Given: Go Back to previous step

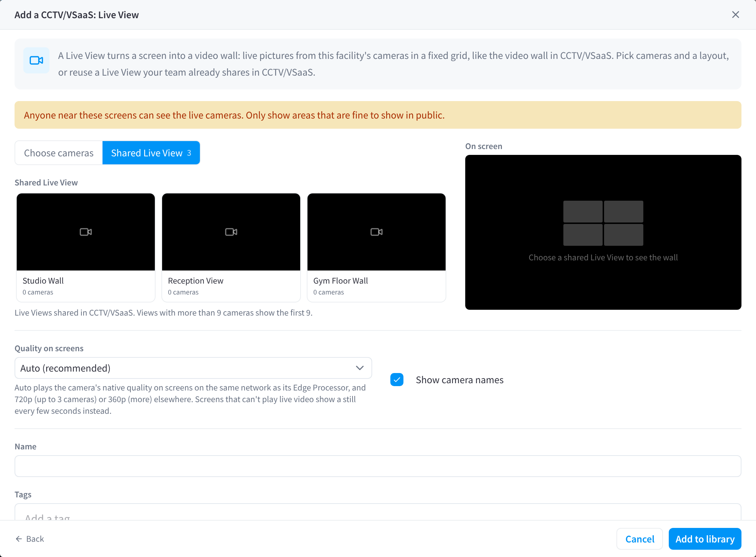Looking at the screenshot, I should pyautogui.click(x=30, y=539).
